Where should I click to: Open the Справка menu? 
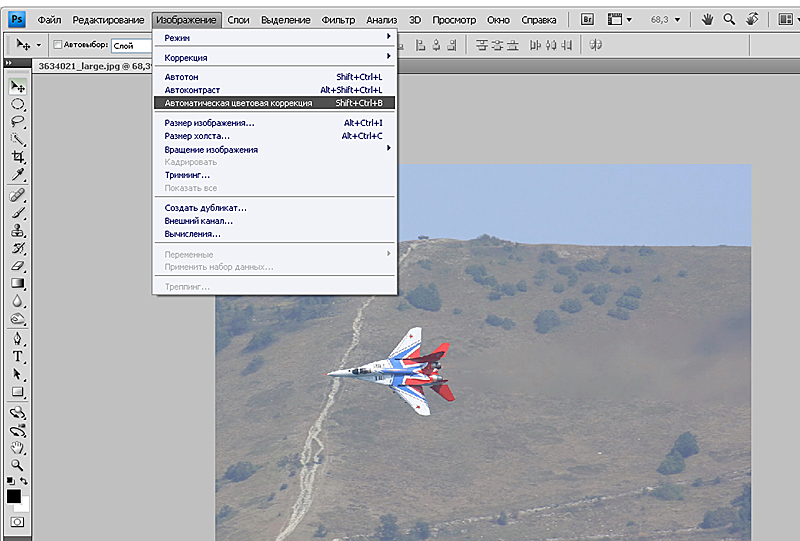pyautogui.click(x=538, y=20)
